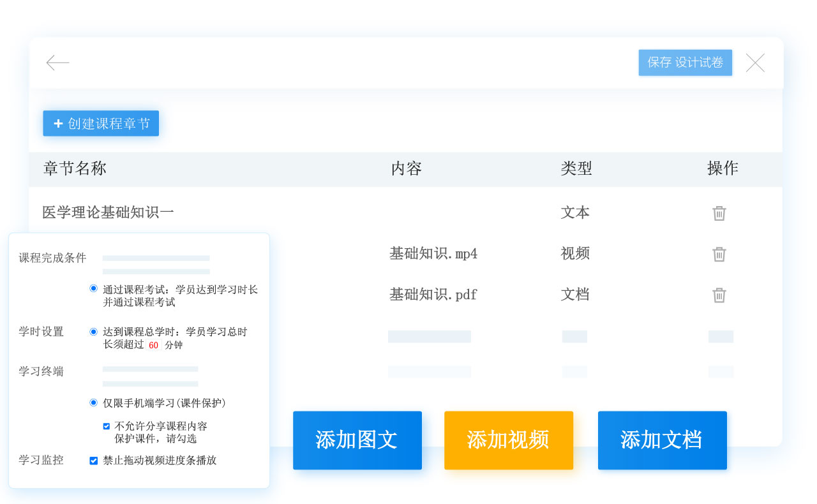Select 通过课程考试 radio option
The image size is (817, 504).
(94, 288)
